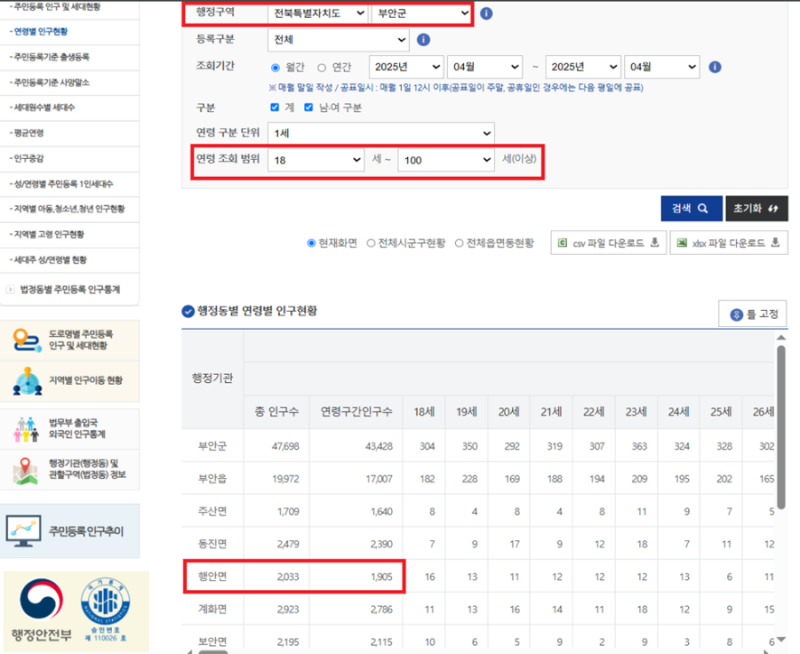
Task: Click national statistics approval emblem
Action: tap(106, 611)
